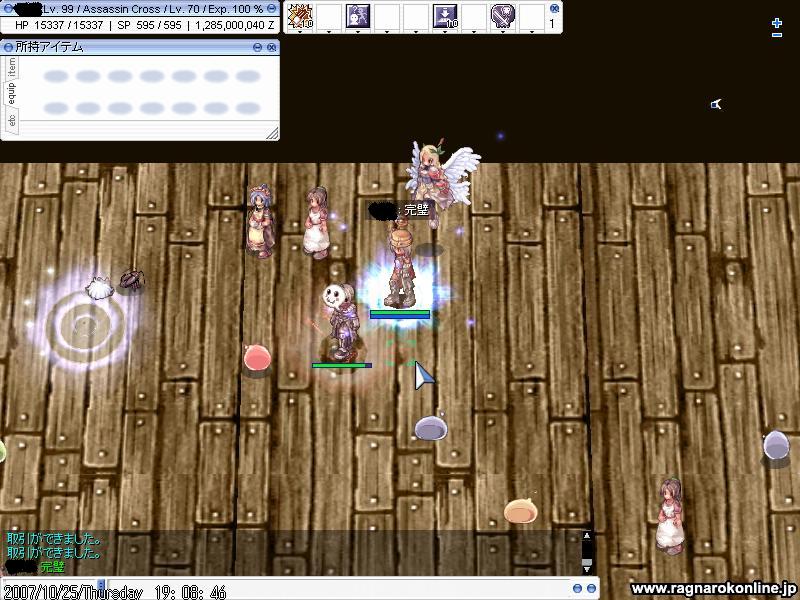Focus the whisper name field in chat bar
Image resolution: width=800 pixels, height=600 pixels.
pyautogui.click(x=49, y=588)
